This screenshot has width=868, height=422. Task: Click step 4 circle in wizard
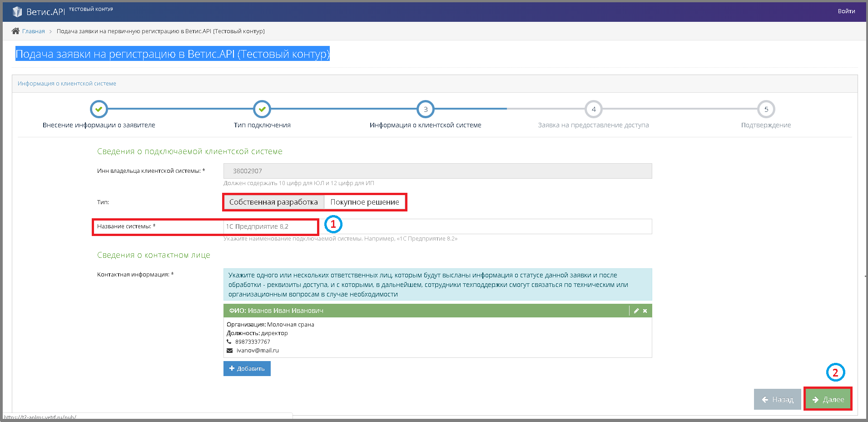tap(594, 109)
